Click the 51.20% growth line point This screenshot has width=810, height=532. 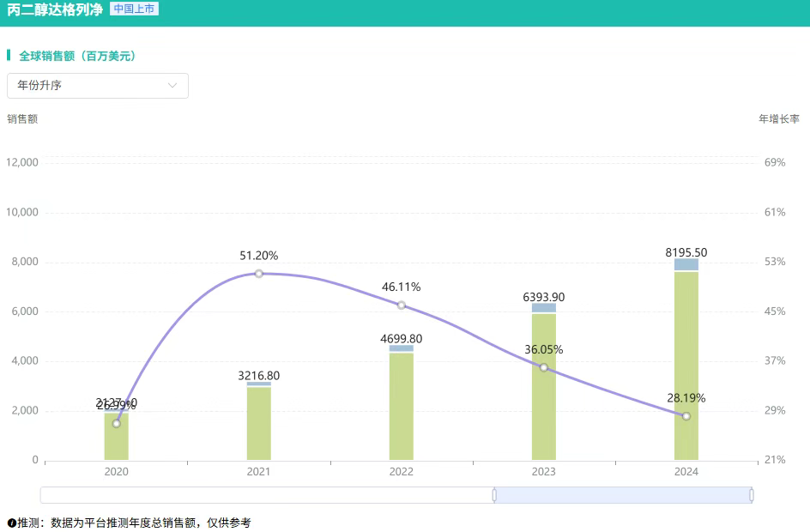(258, 274)
